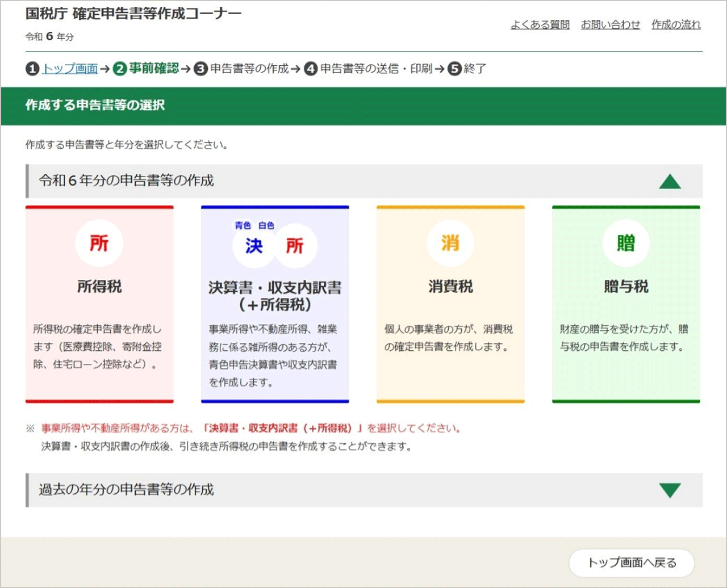Click the red 所 circle icon
727x588 pixels.
point(99,242)
